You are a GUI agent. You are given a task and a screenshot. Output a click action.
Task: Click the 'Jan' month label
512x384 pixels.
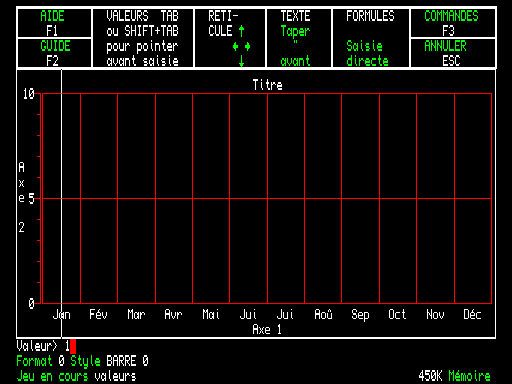point(62,314)
